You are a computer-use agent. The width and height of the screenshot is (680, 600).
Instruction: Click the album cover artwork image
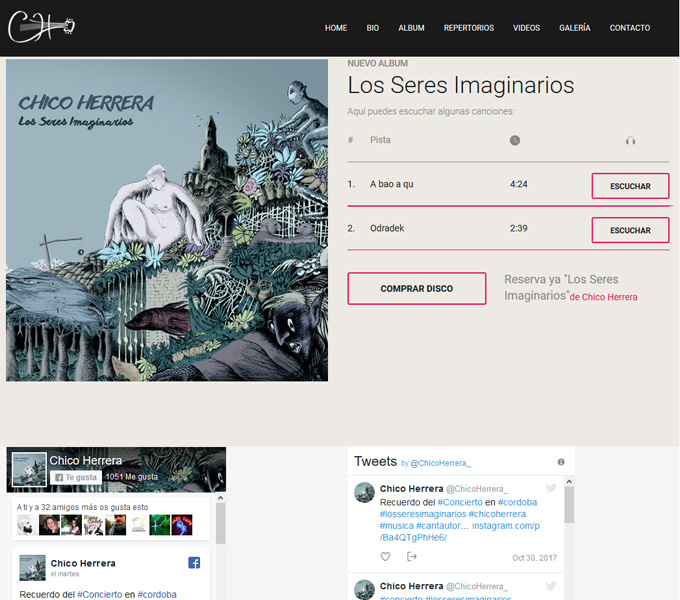pos(167,220)
